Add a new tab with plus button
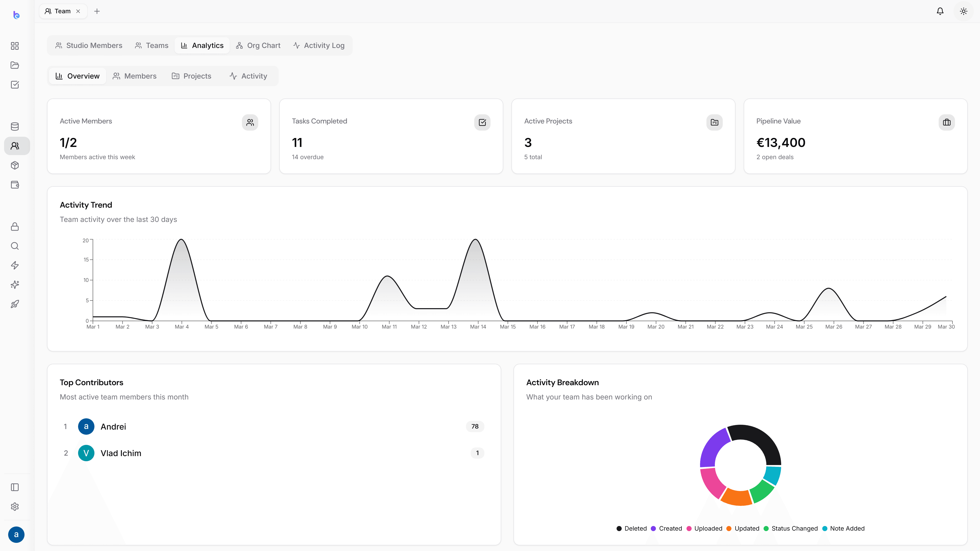The image size is (980, 551). pos(97,11)
